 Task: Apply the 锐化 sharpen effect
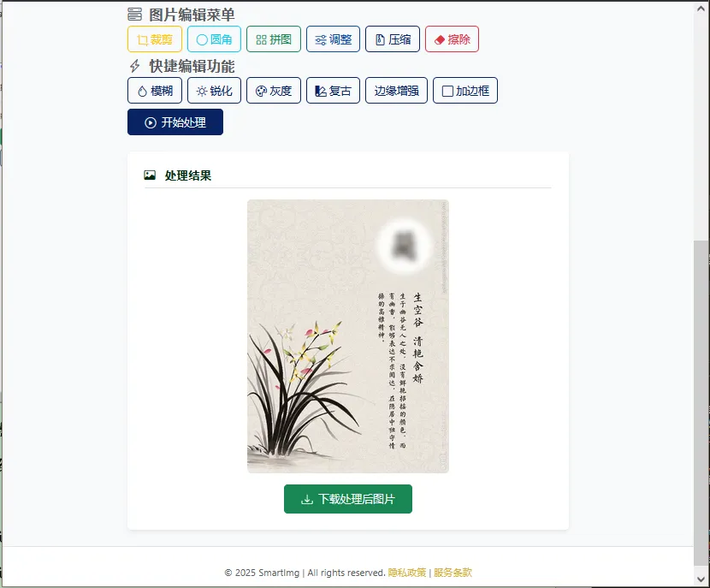tap(214, 91)
